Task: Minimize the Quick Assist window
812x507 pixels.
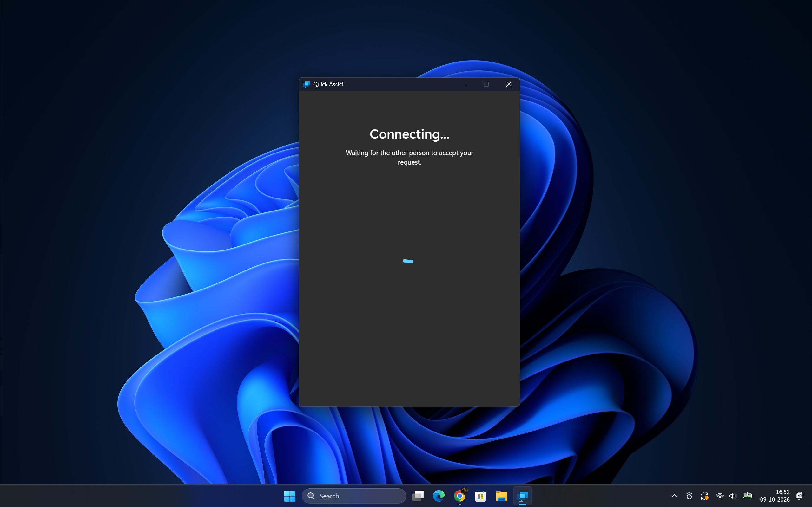Action: click(x=464, y=84)
